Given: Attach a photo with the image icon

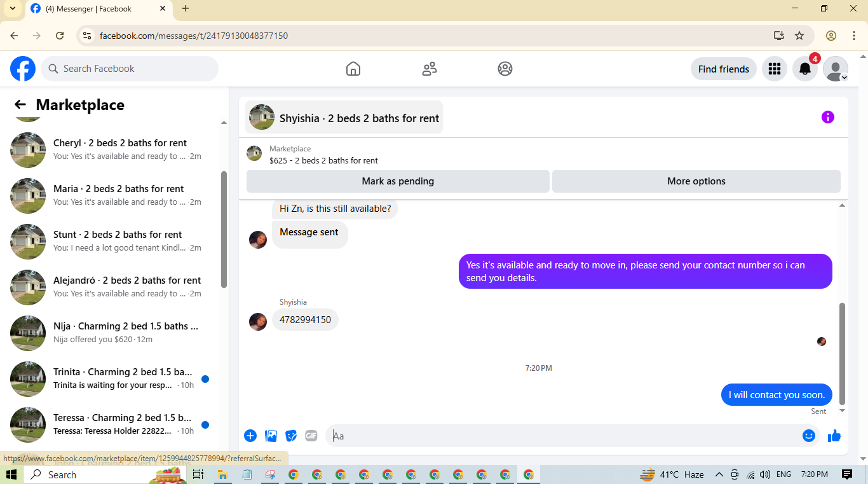Looking at the screenshot, I should 271,436.
